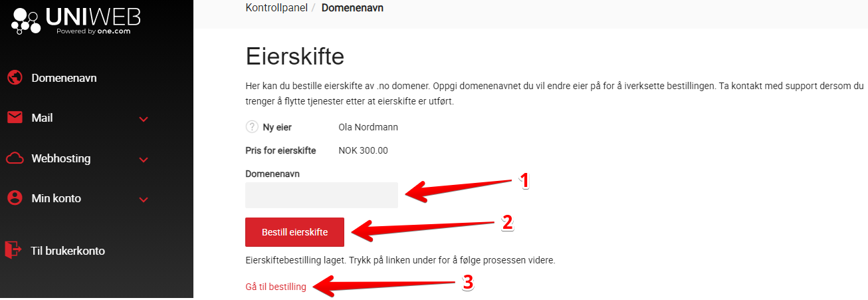868x300 pixels.
Task: Click the person icon for Min konto
Action: tap(15, 198)
